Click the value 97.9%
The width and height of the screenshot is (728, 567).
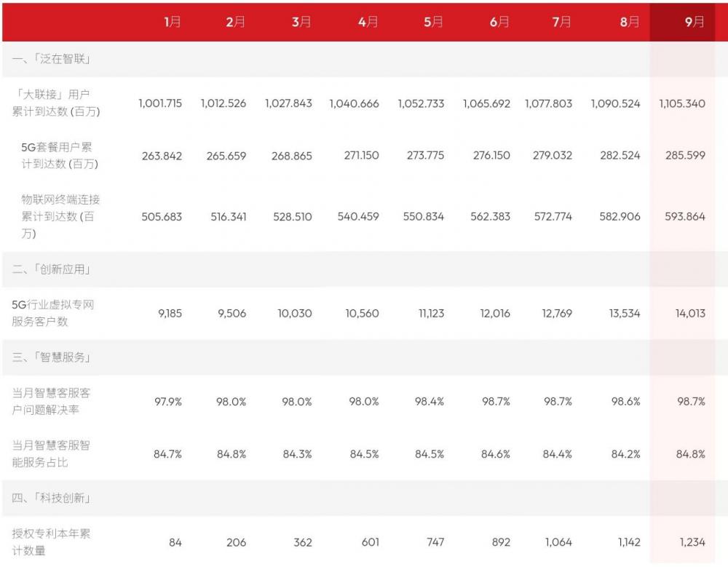[x=168, y=402]
